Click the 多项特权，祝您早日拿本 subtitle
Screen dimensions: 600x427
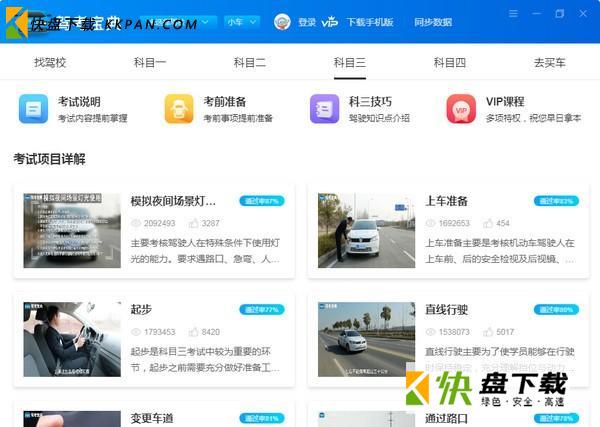(533, 118)
